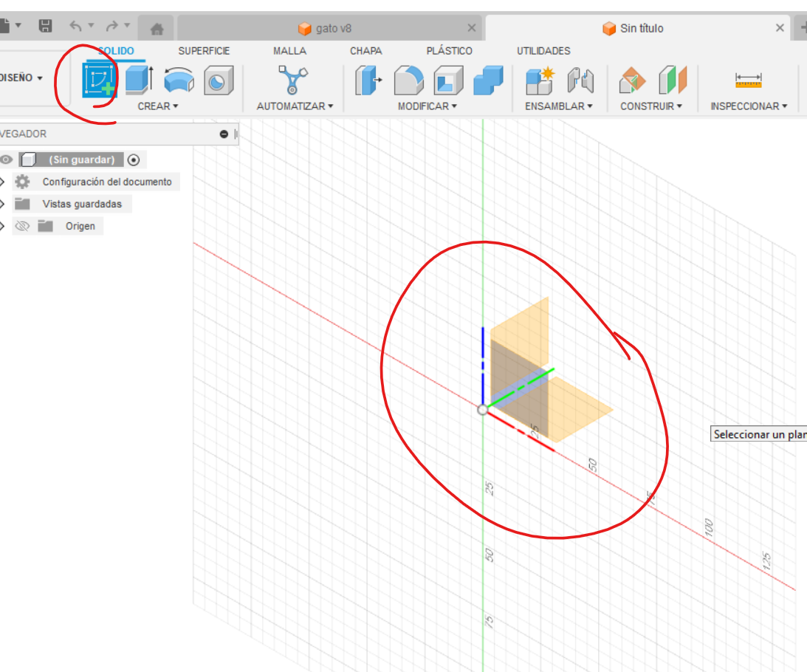
Task: Select the Revolve tool icon
Action: [x=179, y=80]
